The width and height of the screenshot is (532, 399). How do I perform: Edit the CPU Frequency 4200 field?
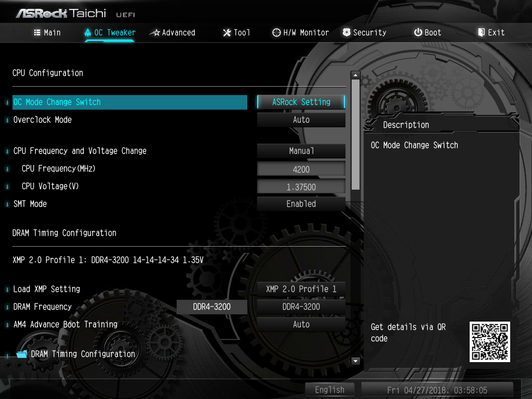click(x=301, y=169)
